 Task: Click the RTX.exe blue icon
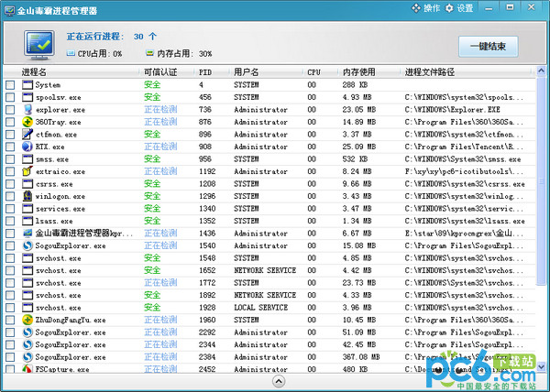[27, 147]
